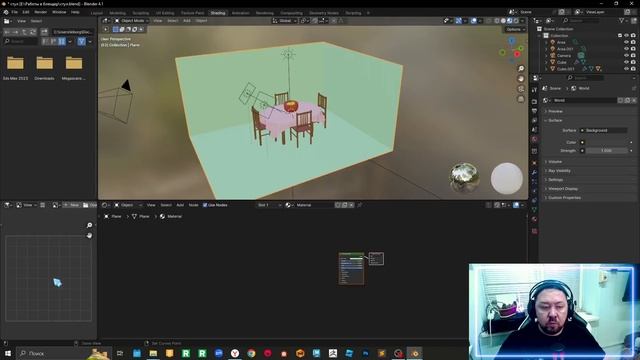Disable Area light in renders camera icon

pos(633,42)
